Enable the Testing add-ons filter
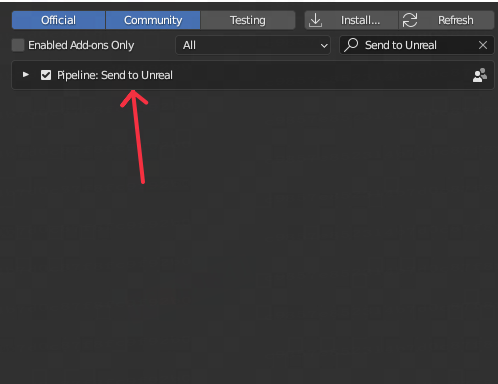The height and width of the screenshot is (384, 498). 248,20
